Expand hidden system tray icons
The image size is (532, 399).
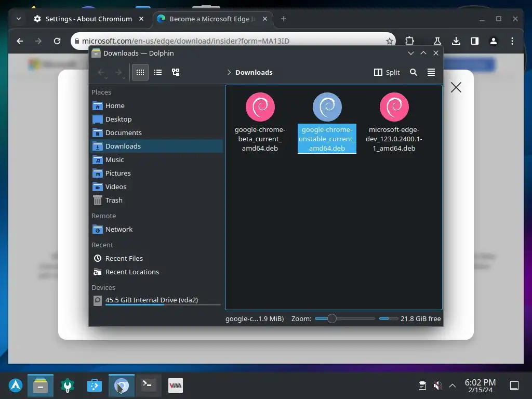453,385
